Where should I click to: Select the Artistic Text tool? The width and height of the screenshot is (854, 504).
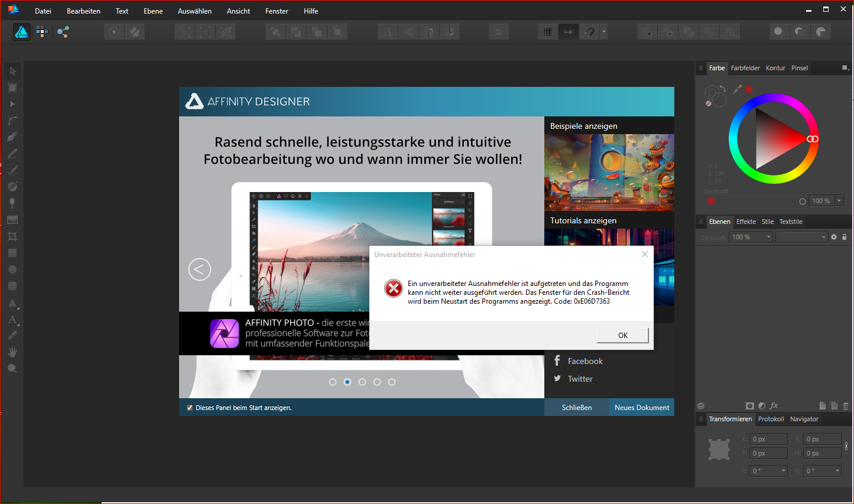[12, 320]
